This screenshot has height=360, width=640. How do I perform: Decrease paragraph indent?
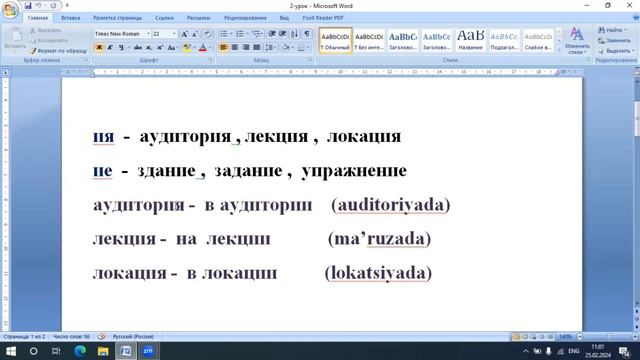point(272,34)
